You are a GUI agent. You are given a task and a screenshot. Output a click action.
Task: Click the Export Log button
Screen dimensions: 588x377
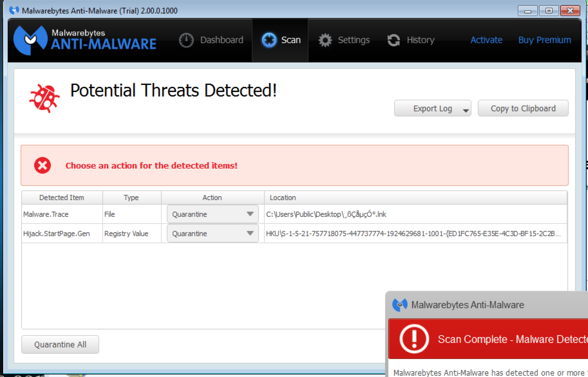432,108
